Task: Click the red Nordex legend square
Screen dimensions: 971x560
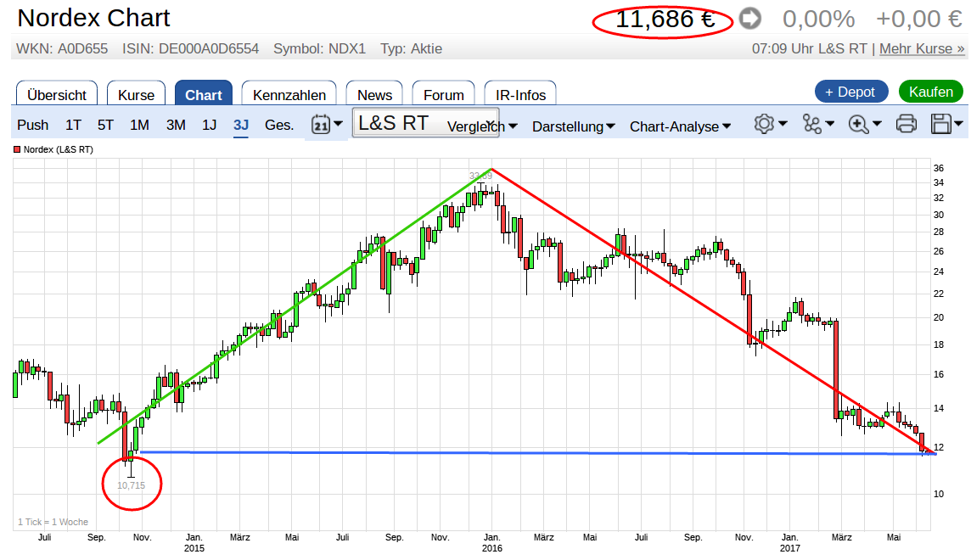Action: point(17,149)
